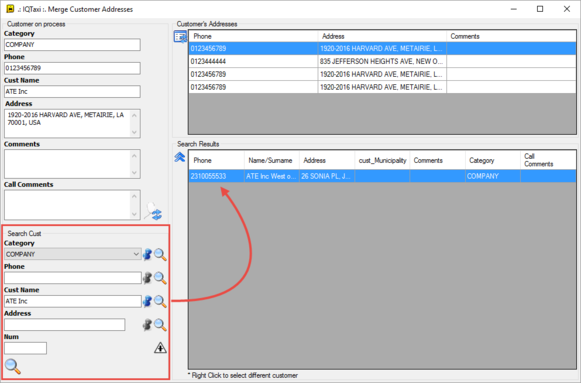Click COMPANY category cell in search results
The width and height of the screenshot is (581, 383).
[x=493, y=176]
